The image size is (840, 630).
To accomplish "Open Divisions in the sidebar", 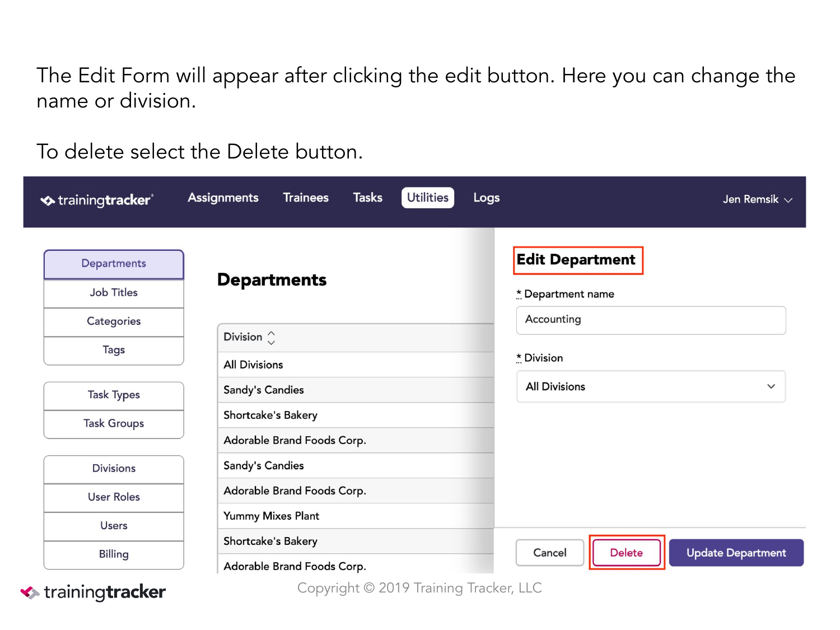I will (114, 469).
